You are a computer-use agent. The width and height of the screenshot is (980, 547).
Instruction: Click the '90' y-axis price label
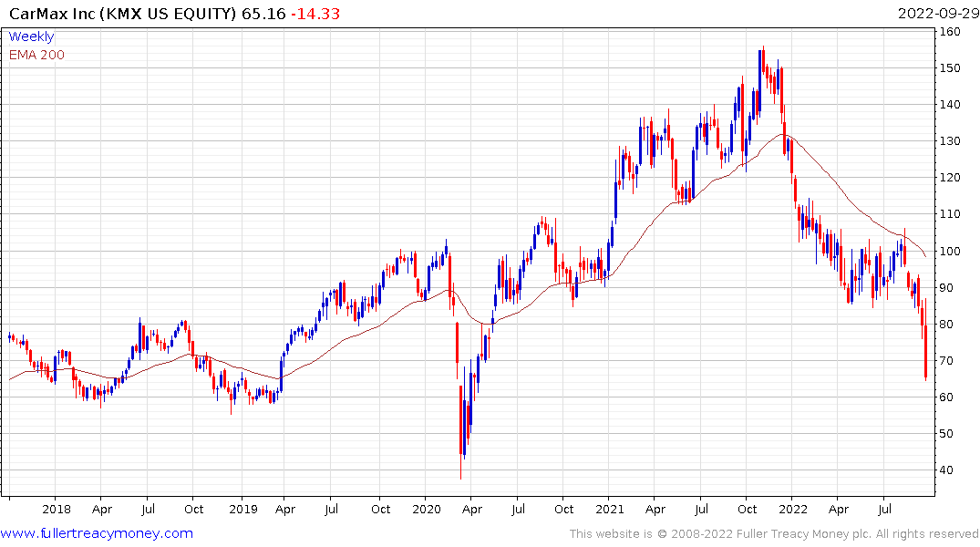pyautogui.click(x=946, y=287)
